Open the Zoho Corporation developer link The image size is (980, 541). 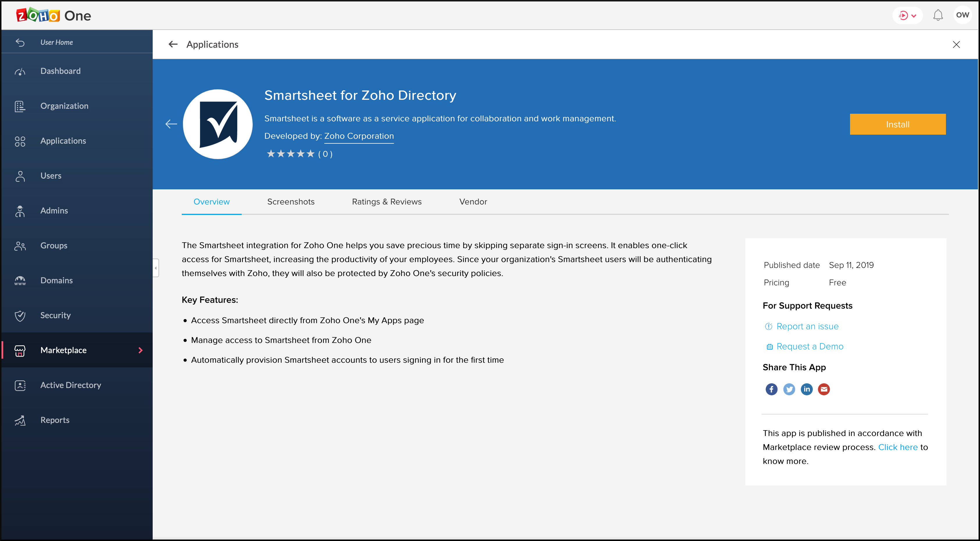click(x=359, y=136)
